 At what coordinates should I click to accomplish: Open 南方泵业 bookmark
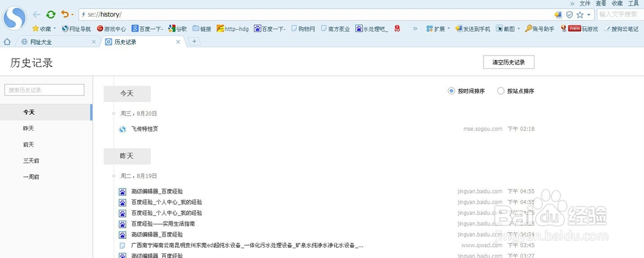pos(336,29)
